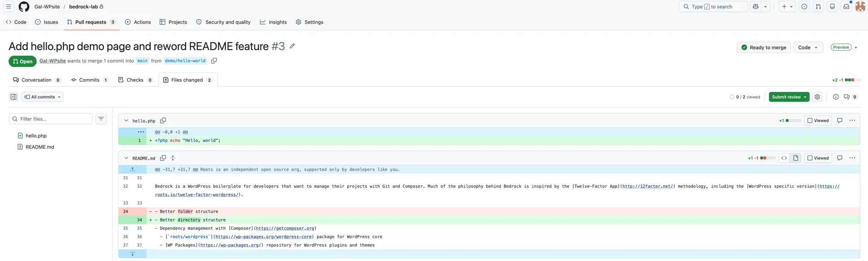Viewport: 868px width, 261px height.
Task: Open diff view settings gear
Action: [817, 97]
